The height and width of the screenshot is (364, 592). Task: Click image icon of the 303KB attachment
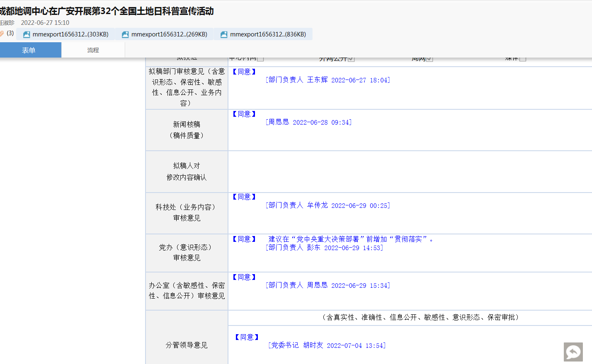tap(27, 34)
